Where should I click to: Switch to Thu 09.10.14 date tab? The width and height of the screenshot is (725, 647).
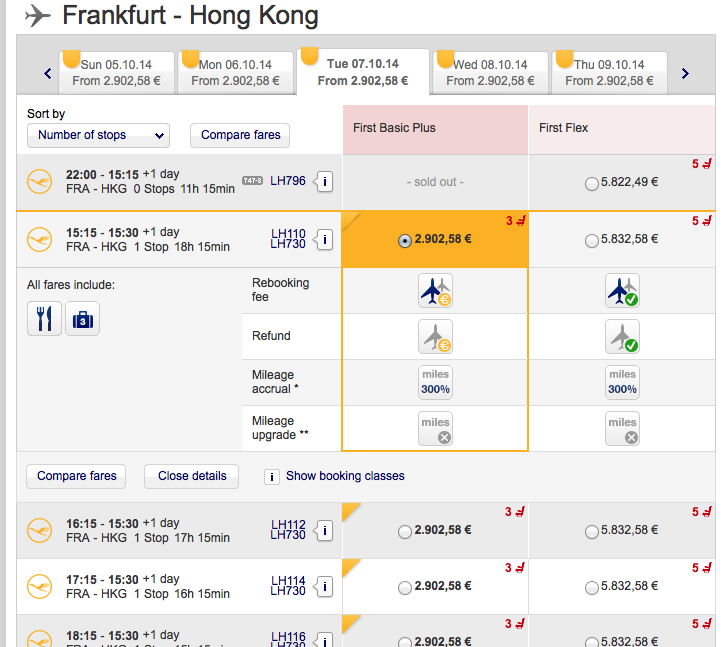pos(609,73)
